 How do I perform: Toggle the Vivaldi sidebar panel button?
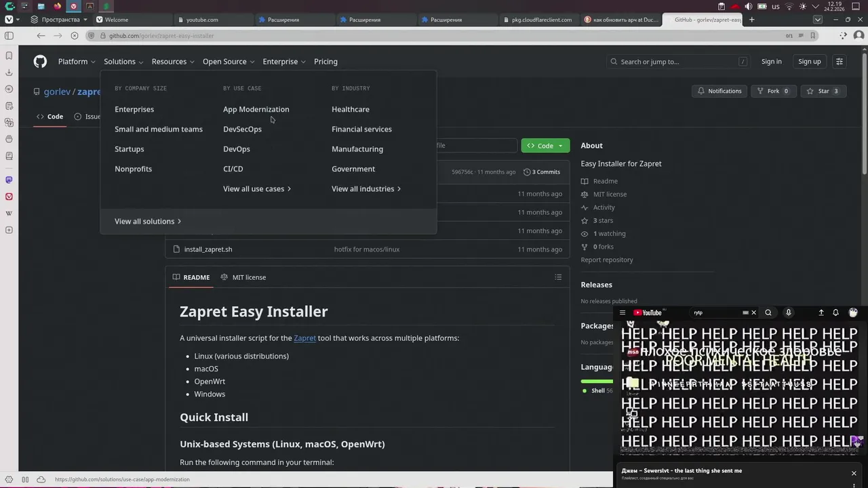tap(9, 36)
